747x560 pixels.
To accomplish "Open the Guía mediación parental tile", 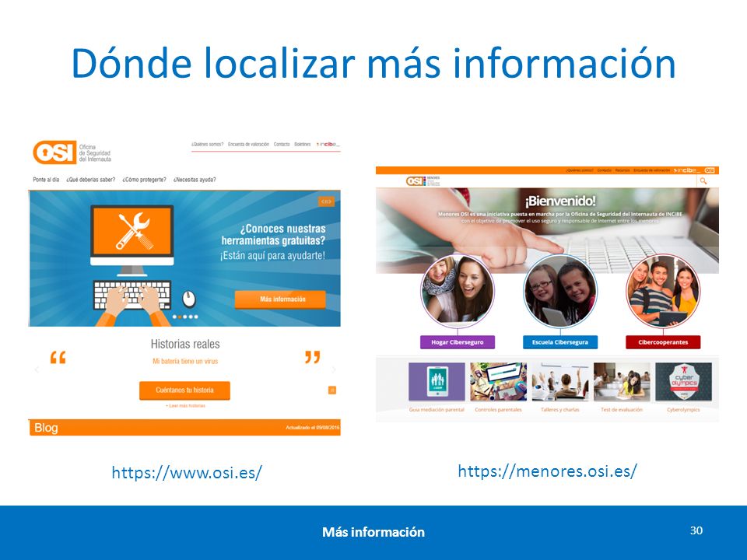I will (437, 387).
